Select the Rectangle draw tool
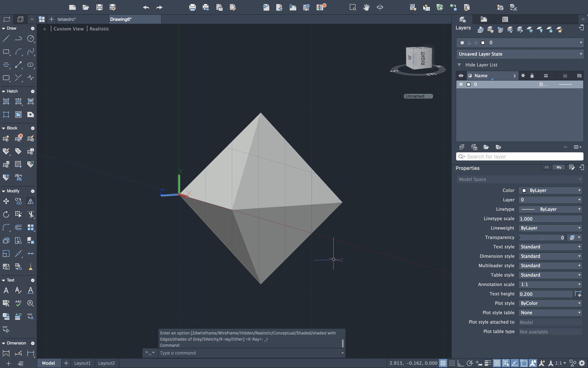588x368 pixels. coord(6,52)
